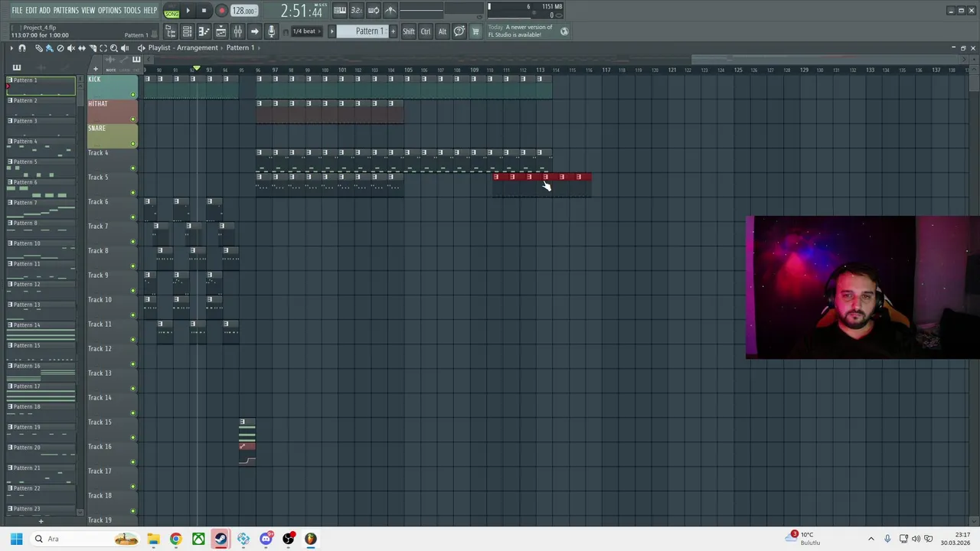980x551 pixels.
Task: Open the EDIT menu
Action: 31,11
